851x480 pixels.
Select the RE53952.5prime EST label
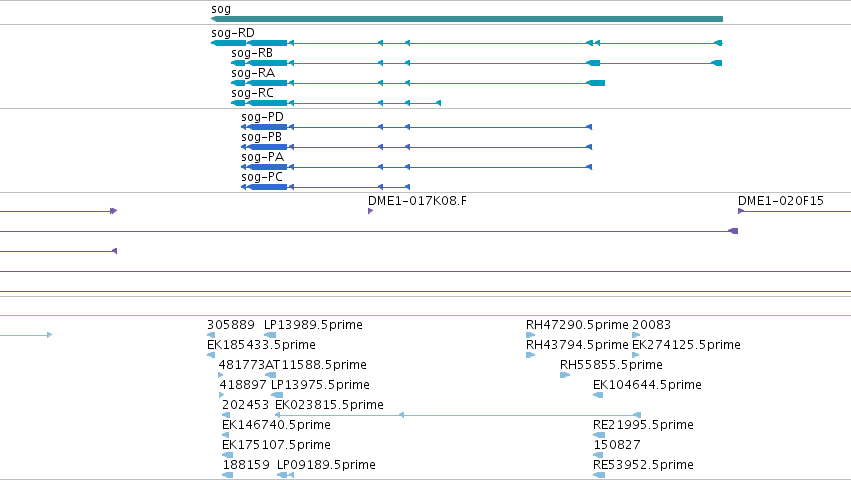643,465
